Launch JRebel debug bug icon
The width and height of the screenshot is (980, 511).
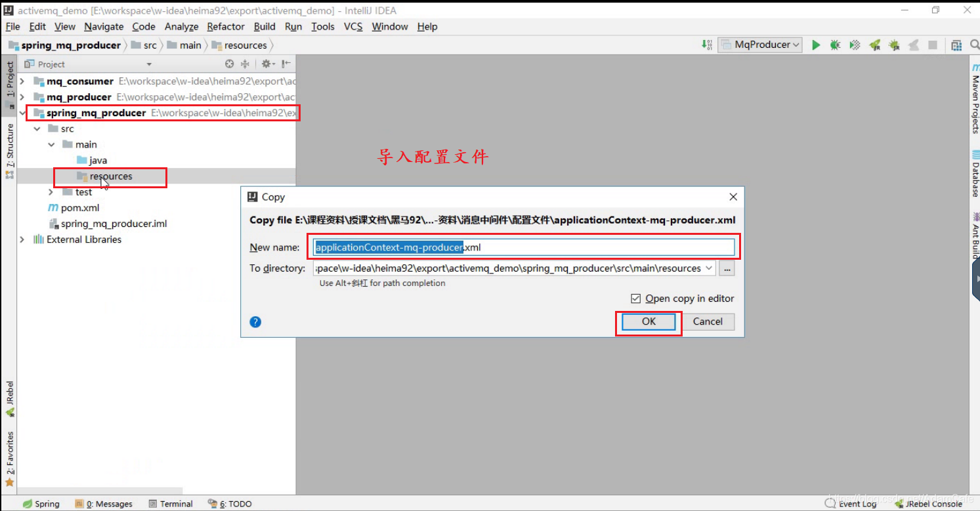coord(894,45)
